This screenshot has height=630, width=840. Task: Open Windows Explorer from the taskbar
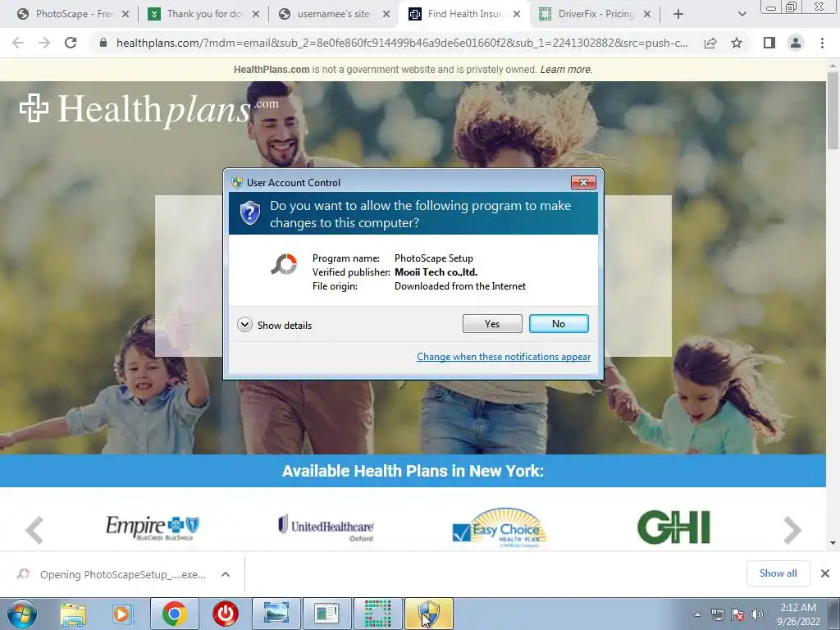(73, 614)
